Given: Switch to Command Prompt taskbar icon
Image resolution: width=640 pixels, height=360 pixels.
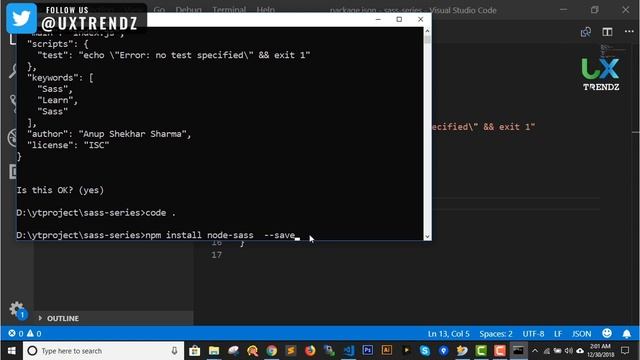Looking at the screenshot, I should pyautogui.click(x=518, y=351).
